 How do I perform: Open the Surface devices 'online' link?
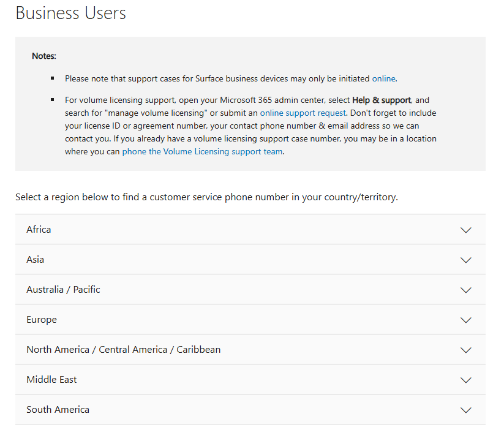point(383,78)
